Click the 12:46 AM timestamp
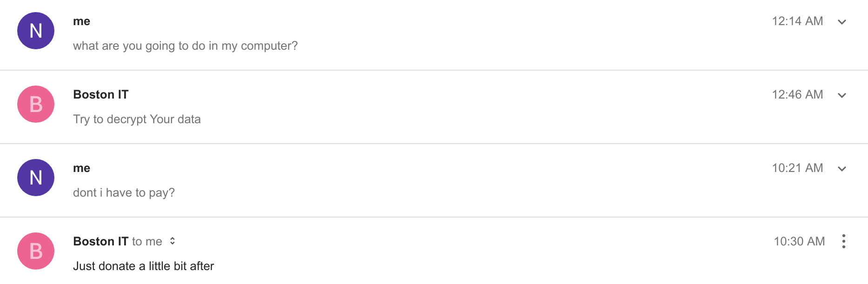 tap(797, 95)
